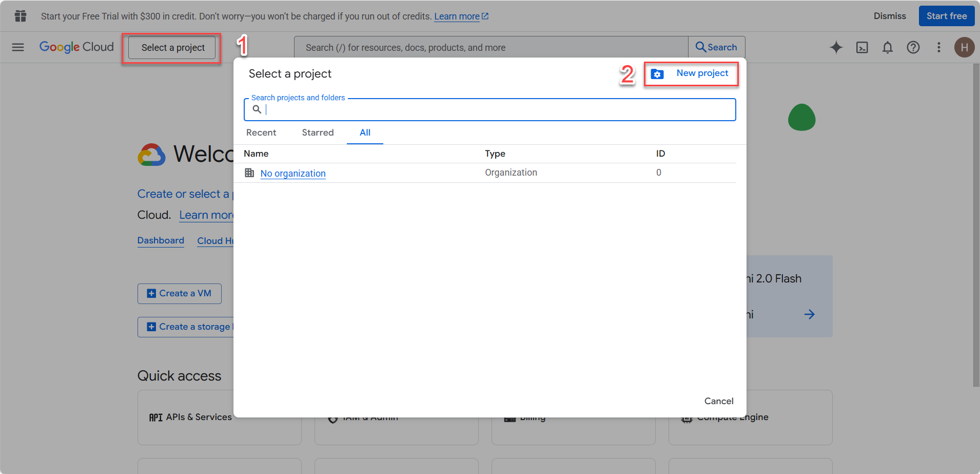The image size is (980, 474).
Task: Click the Gemini card arrow icon
Action: 810,314
